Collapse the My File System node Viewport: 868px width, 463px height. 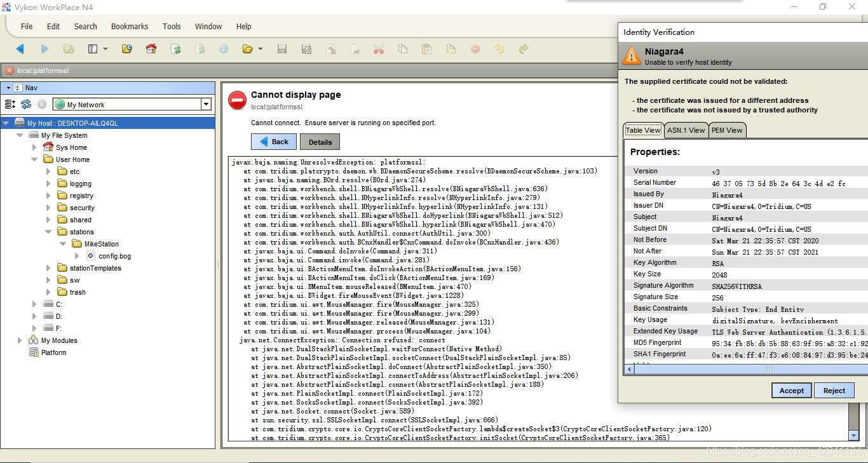20,135
